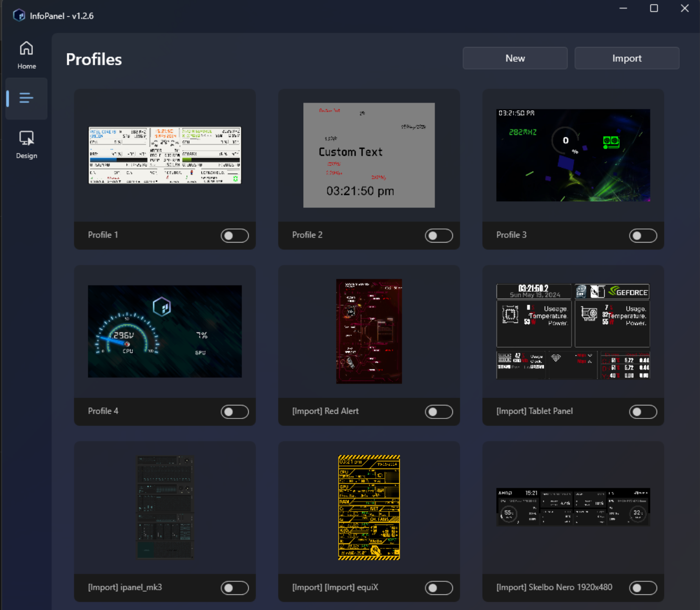
Task: Click the Profile 4 name label
Action: point(103,411)
